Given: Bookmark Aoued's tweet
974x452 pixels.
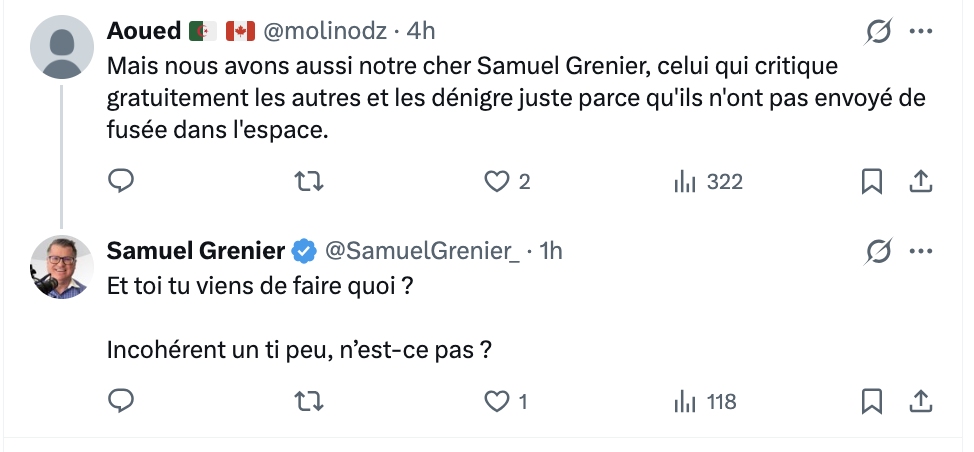Looking at the screenshot, I should pyautogui.click(x=871, y=181).
